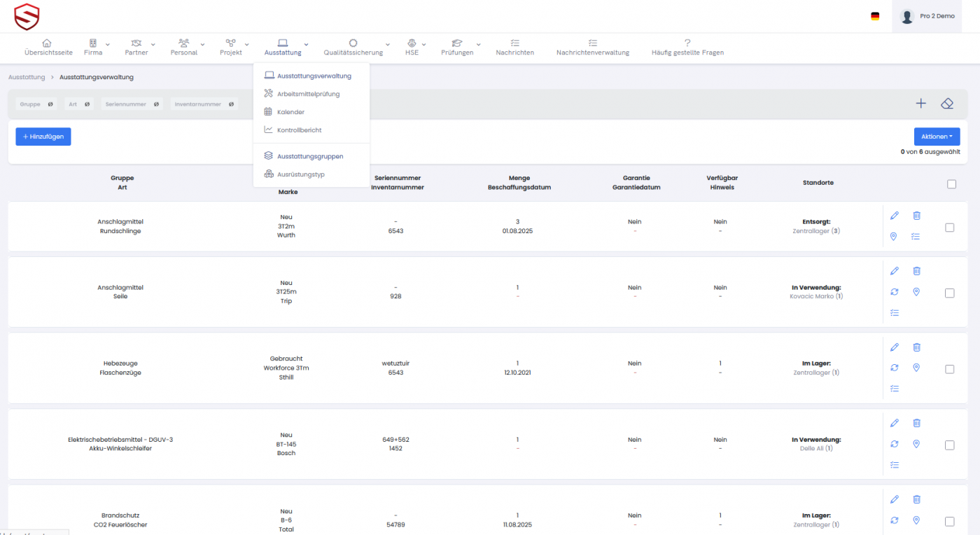The height and width of the screenshot is (535, 980).
Task: Edit the Rundschlinge row with pencil icon
Action: [894, 216]
